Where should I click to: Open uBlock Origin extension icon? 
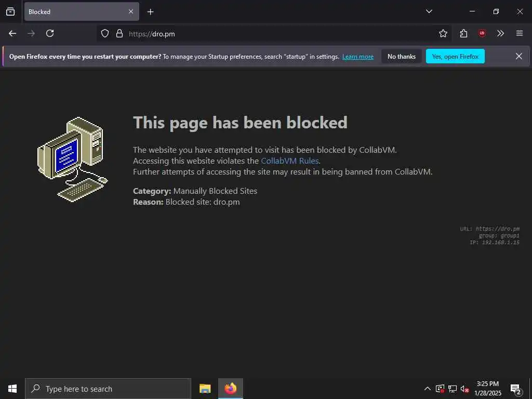(x=482, y=33)
